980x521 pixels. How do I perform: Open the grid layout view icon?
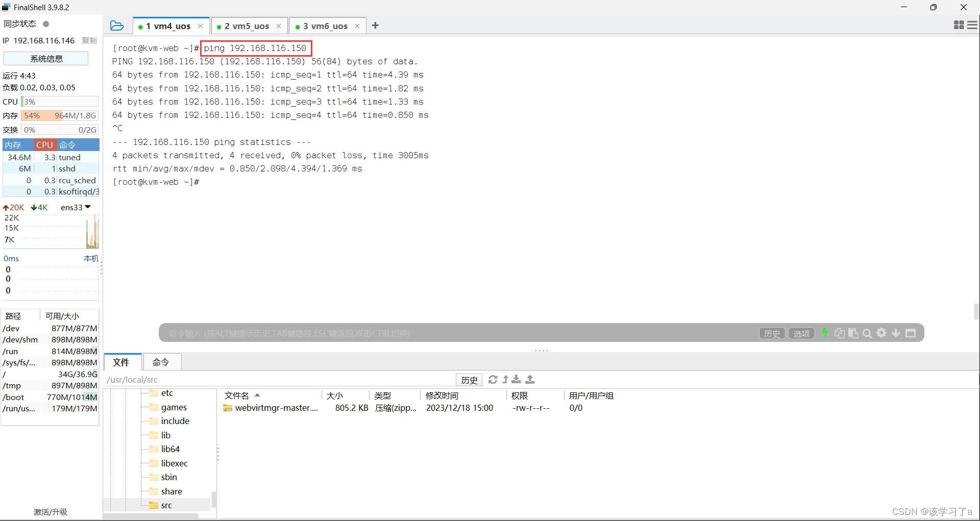959,25
